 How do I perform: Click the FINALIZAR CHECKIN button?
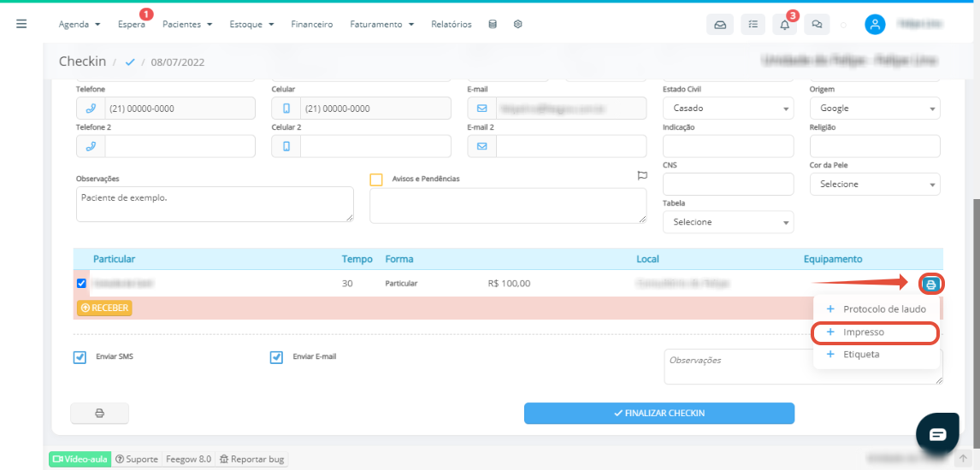658,414
